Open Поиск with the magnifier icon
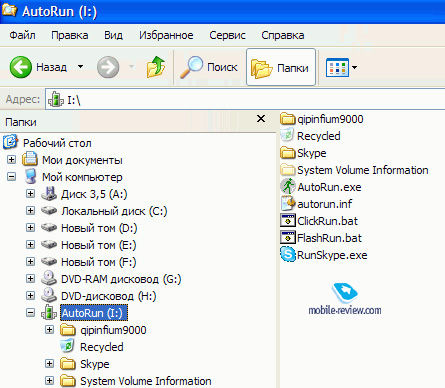The height and width of the screenshot is (388, 445). click(192, 67)
